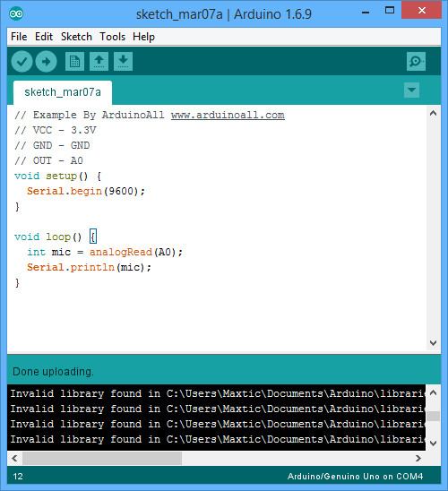Click the 'void setup() {' line
448x491 pixels.
(x=58, y=176)
